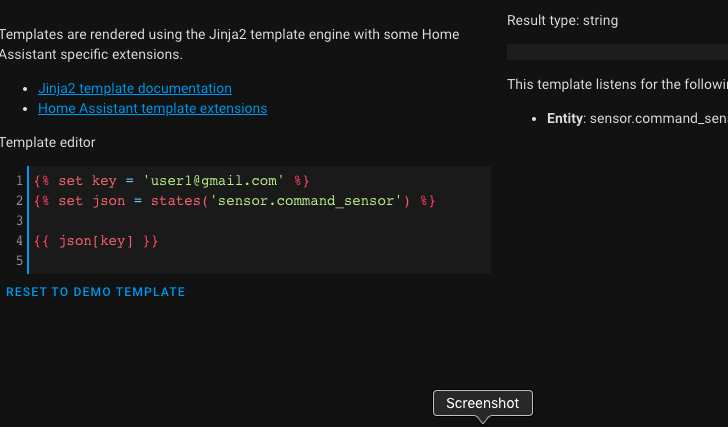Click the json[key] expression on line 4

click(x=97, y=241)
